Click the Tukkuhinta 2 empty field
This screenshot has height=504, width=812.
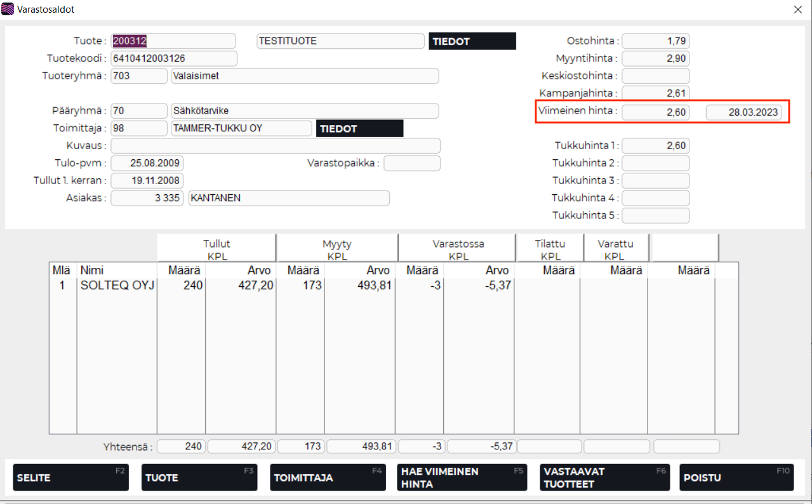pos(655,163)
